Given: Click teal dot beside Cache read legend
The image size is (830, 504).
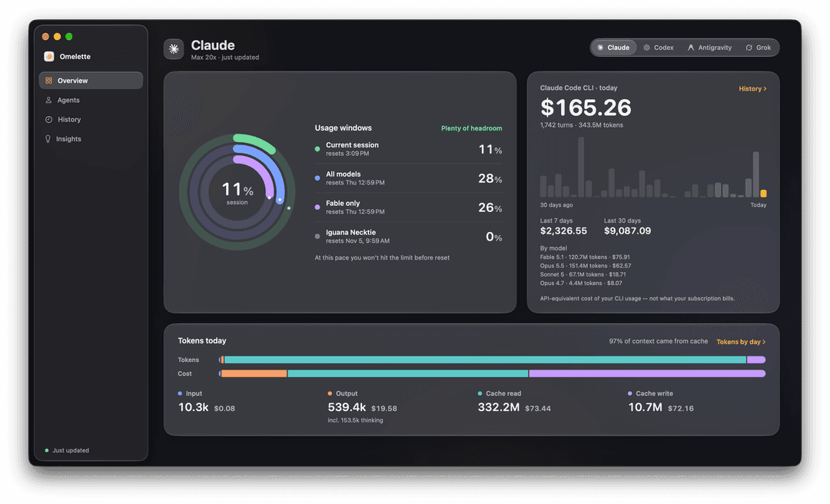Looking at the screenshot, I should [480, 393].
